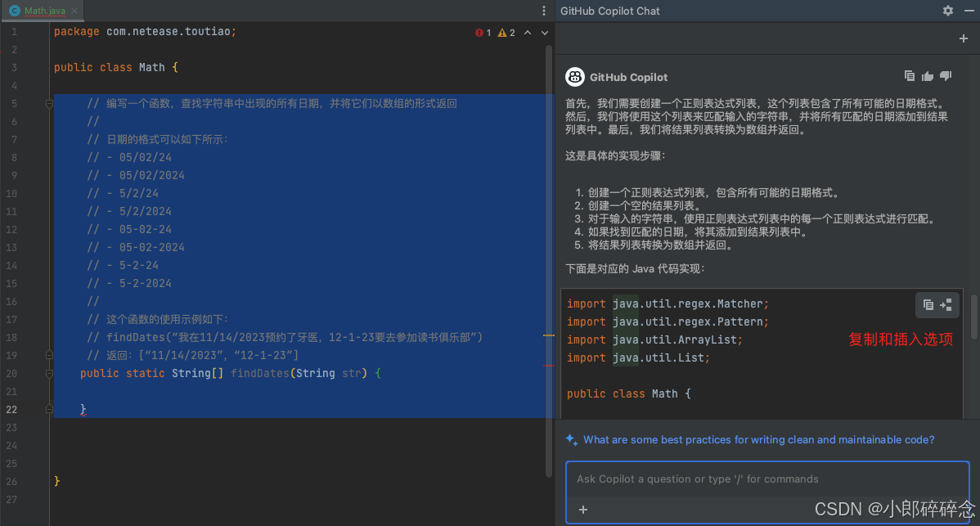Start a new Copilot conversation
This screenshot has width=980, height=526.
tap(963, 38)
